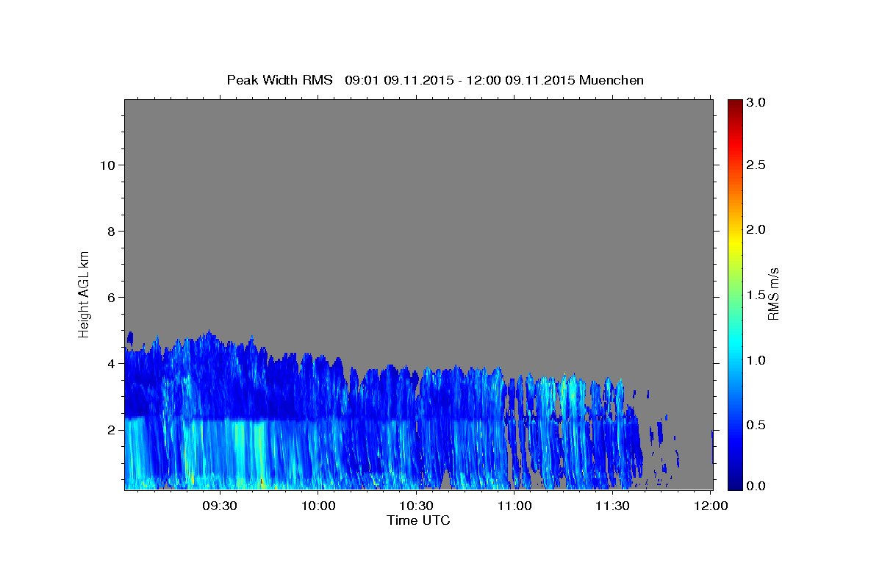Click the 12:00 time tick label

(x=711, y=506)
